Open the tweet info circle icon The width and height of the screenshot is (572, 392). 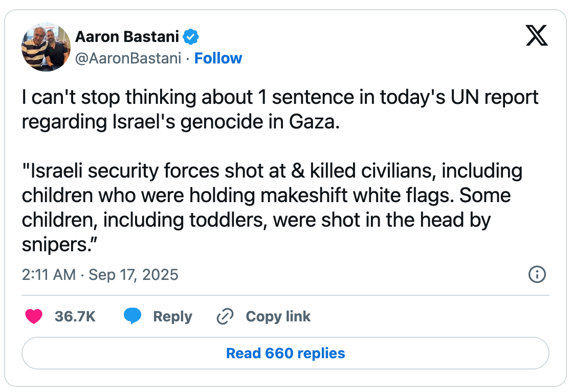click(x=537, y=275)
